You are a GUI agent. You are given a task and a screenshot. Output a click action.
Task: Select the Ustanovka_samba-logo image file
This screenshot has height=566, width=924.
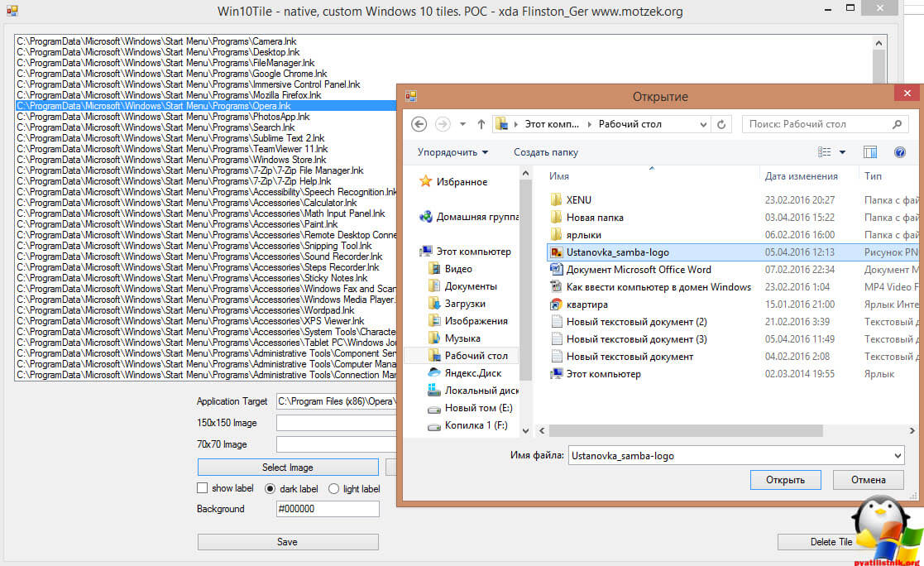(617, 252)
